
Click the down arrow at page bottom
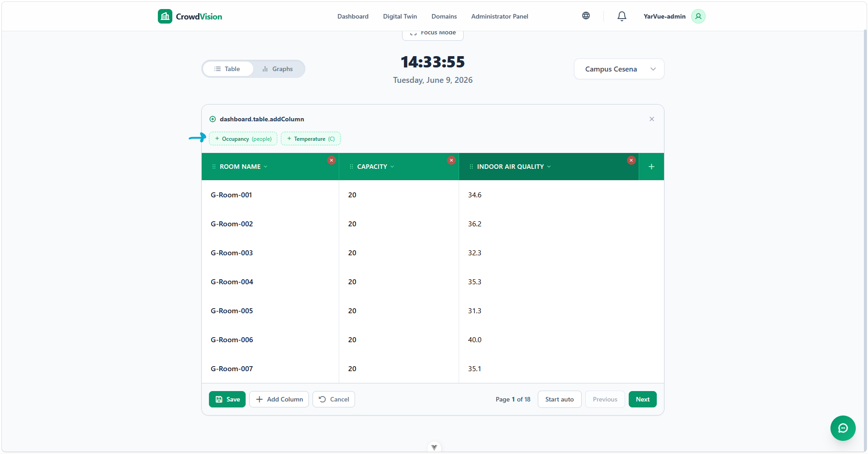click(x=434, y=447)
